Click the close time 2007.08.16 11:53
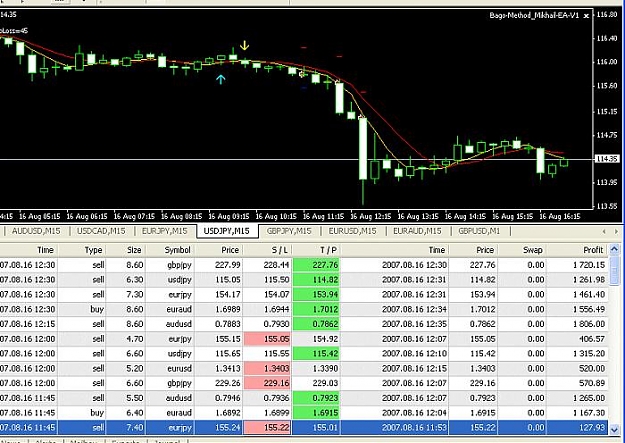Image resolution: width=625 pixels, height=443 pixels. click(414, 427)
